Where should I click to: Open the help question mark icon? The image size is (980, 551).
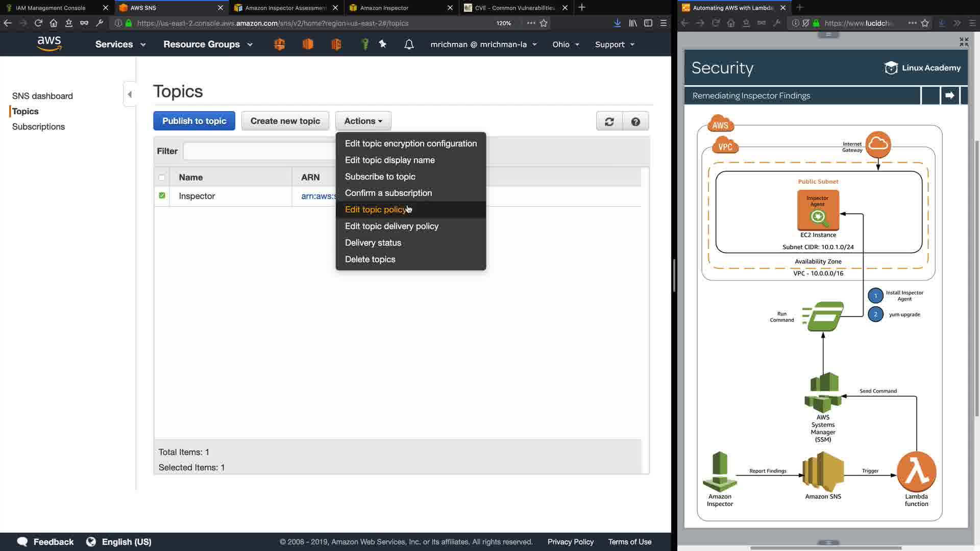tap(635, 121)
